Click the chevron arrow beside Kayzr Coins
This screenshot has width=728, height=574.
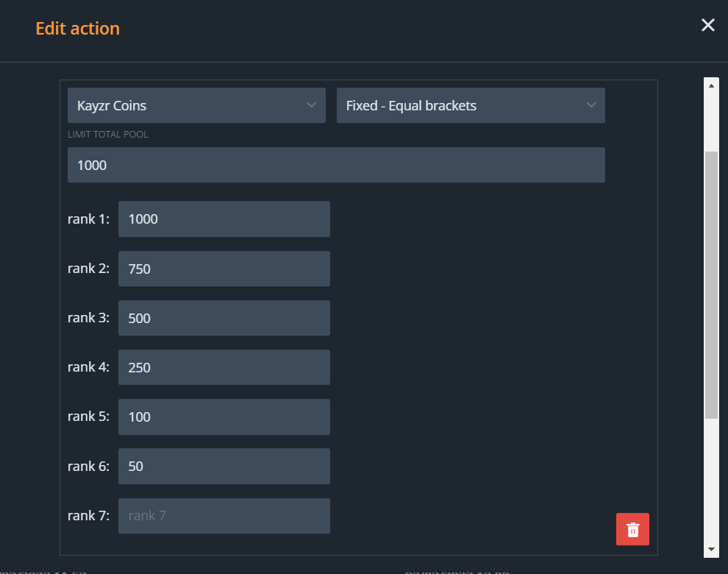pyautogui.click(x=311, y=106)
